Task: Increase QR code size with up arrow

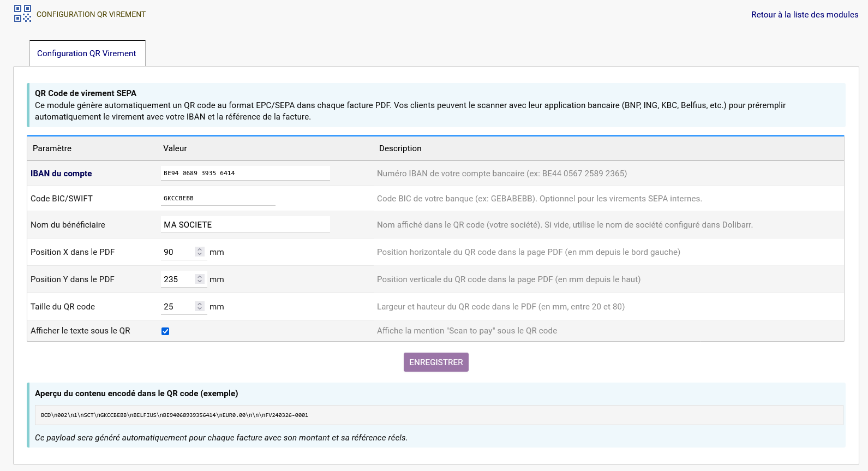Action: click(200, 304)
